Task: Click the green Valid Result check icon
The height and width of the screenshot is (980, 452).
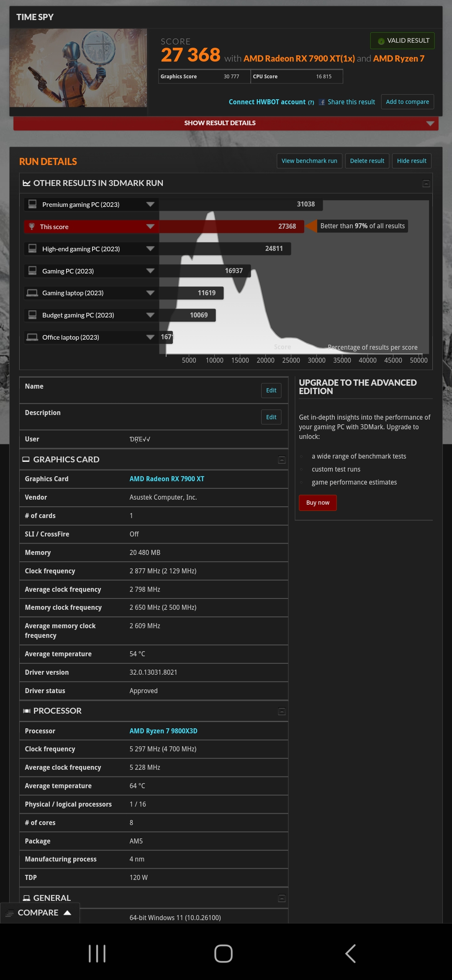Action: click(x=381, y=41)
